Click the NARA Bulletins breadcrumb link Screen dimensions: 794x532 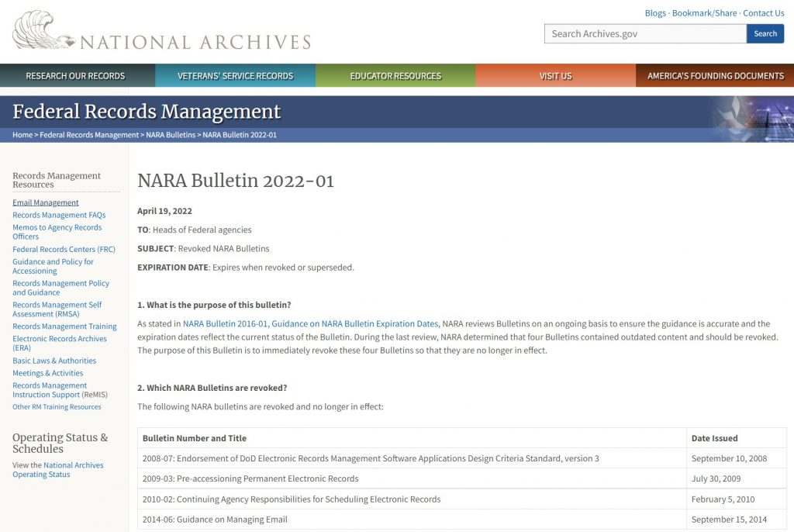tap(171, 135)
